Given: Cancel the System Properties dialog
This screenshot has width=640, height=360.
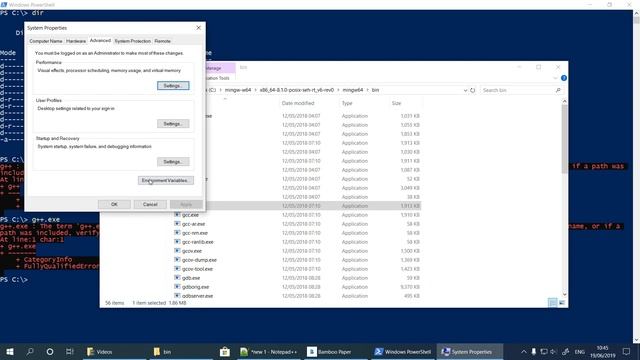Looking at the screenshot, I should [150, 204].
